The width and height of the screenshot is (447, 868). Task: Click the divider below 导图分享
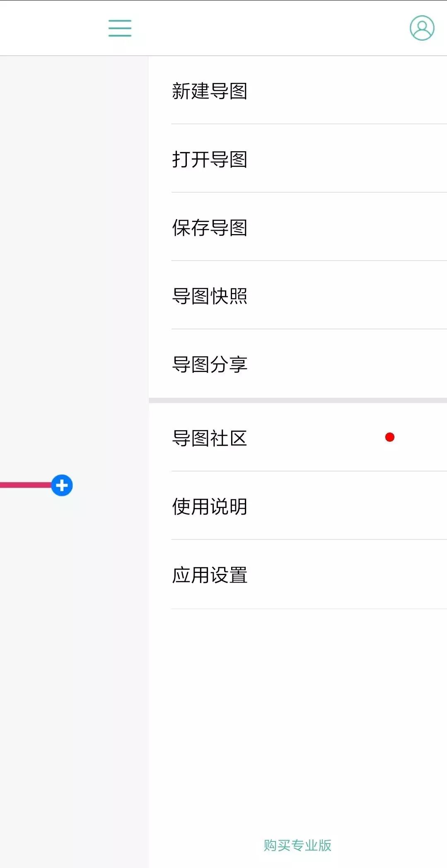tap(297, 399)
